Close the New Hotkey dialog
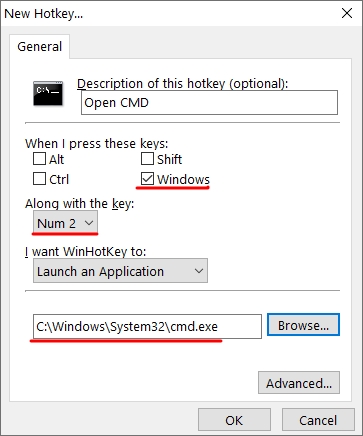Image resolution: width=363 pixels, height=436 pixels. pyautogui.click(x=347, y=13)
